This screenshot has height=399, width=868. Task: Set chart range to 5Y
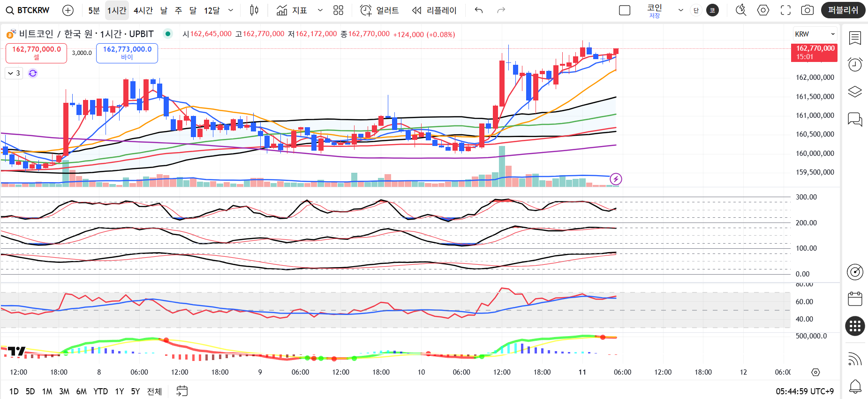[x=136, y=391]
